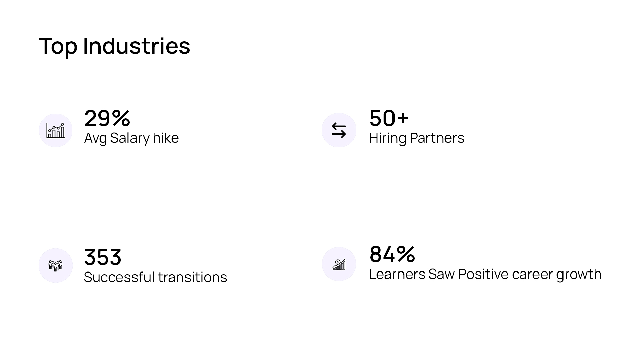
Task: Click the 353 statistic number
Action: point(103,257)
